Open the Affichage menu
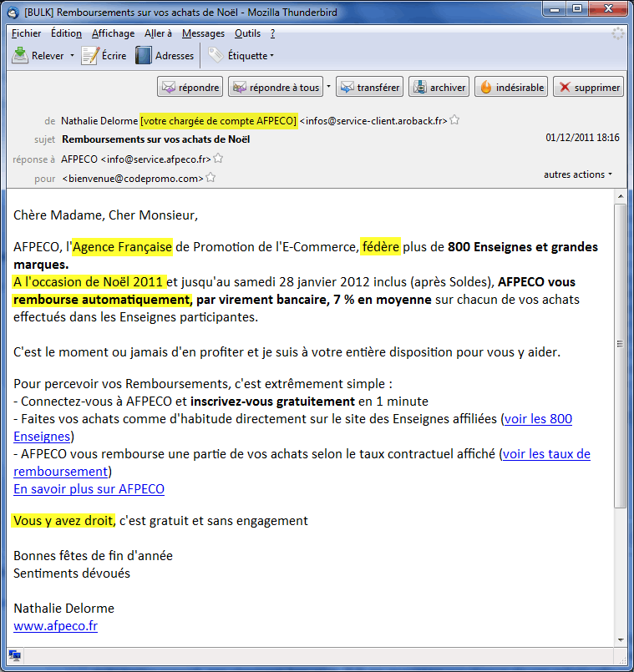Image resolution: width=634 pixels, height=672 pixels. [x=114, y=33]
